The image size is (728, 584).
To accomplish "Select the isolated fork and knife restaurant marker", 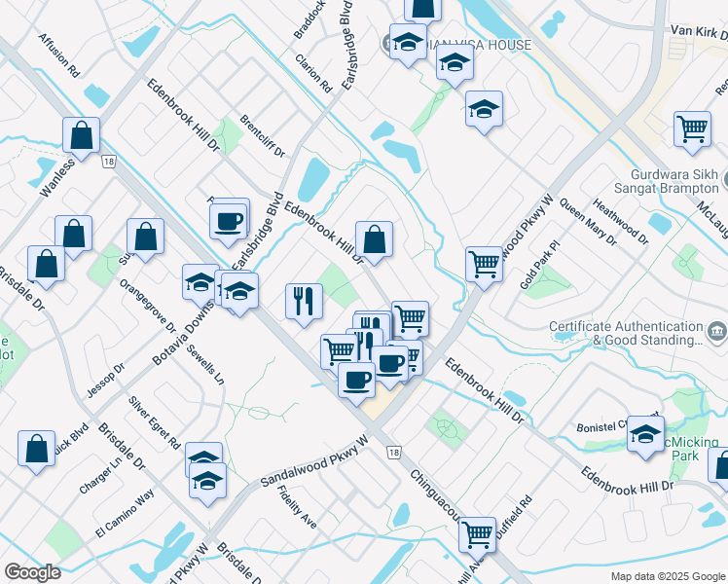I will point(304,300).
